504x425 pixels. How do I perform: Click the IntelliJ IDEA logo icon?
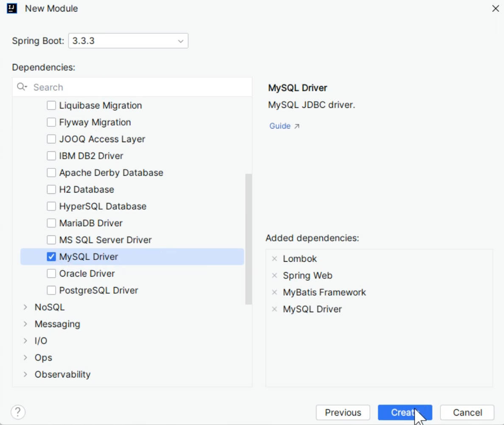12,8
